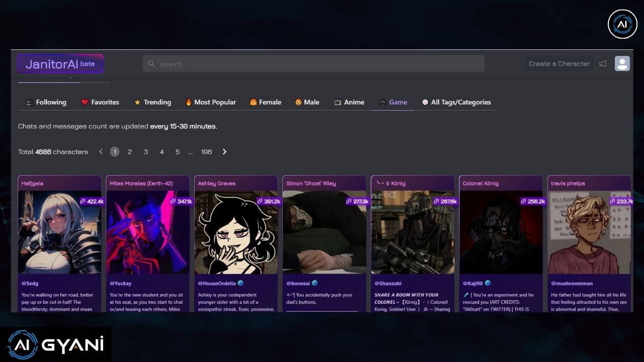Go to page 3
The width and height of the screenshot is (644, 362).
click(x=146, y=152)
